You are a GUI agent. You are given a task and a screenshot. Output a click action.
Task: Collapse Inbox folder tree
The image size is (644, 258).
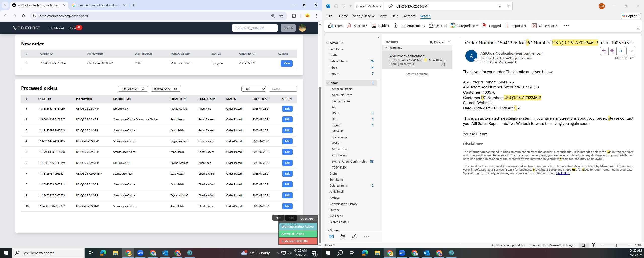[328, 83]
